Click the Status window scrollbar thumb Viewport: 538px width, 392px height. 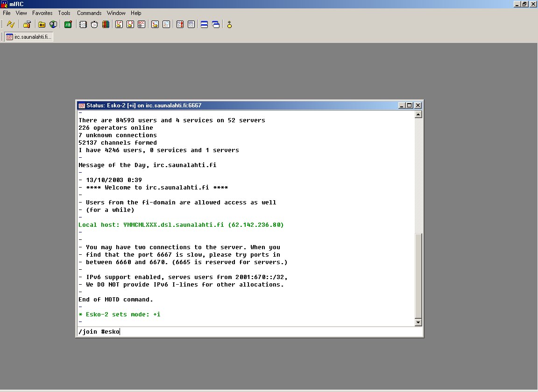418,276
